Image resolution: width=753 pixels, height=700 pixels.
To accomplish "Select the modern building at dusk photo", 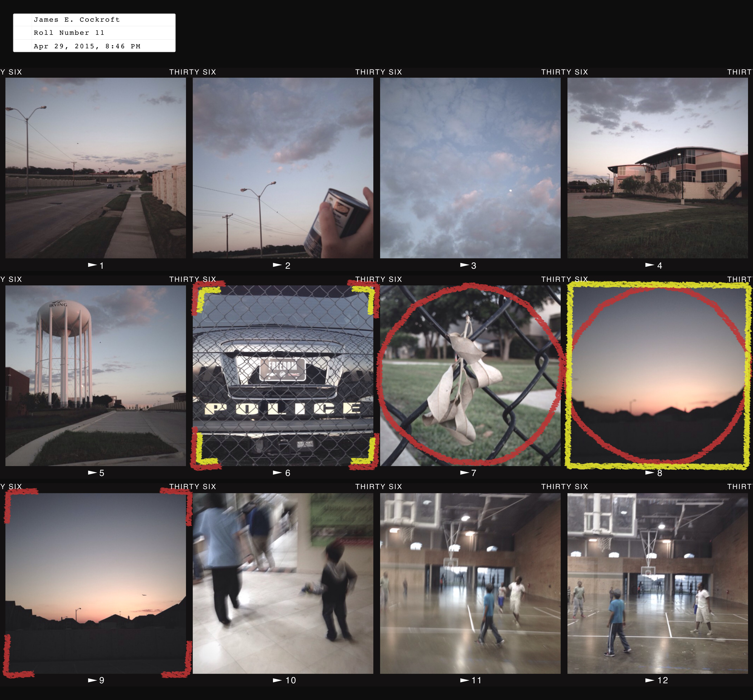I will (x=657, y=168).
